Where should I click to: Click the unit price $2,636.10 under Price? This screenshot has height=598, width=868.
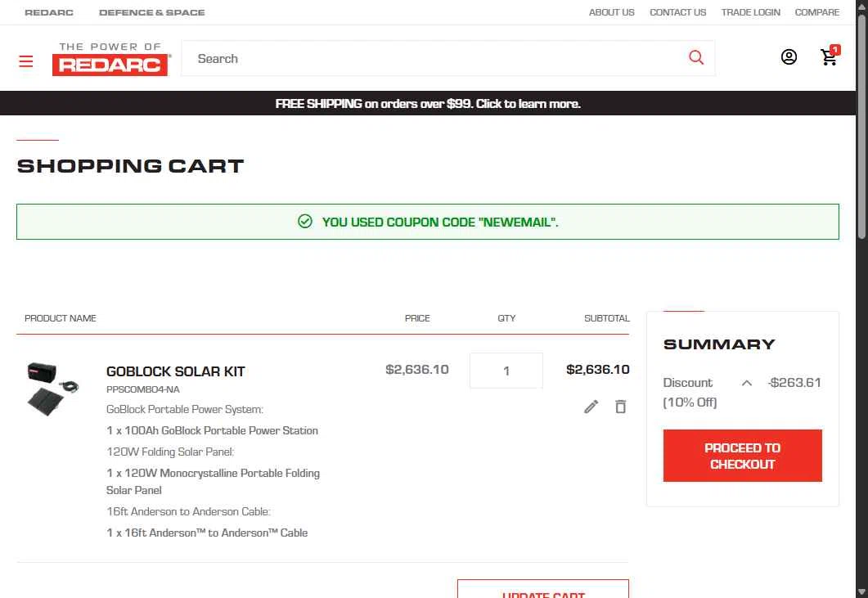[x=417, y=369]
